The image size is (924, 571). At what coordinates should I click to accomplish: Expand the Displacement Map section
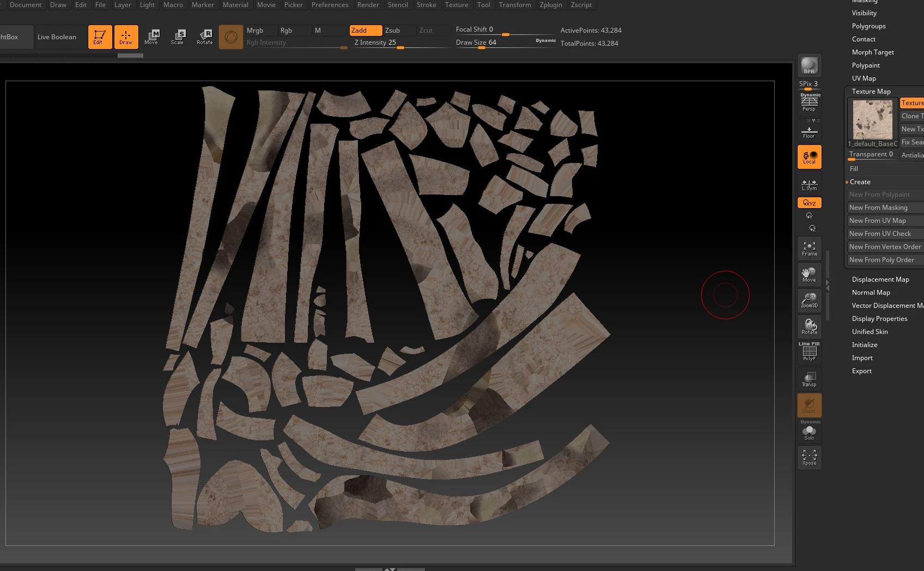point(880,280)
